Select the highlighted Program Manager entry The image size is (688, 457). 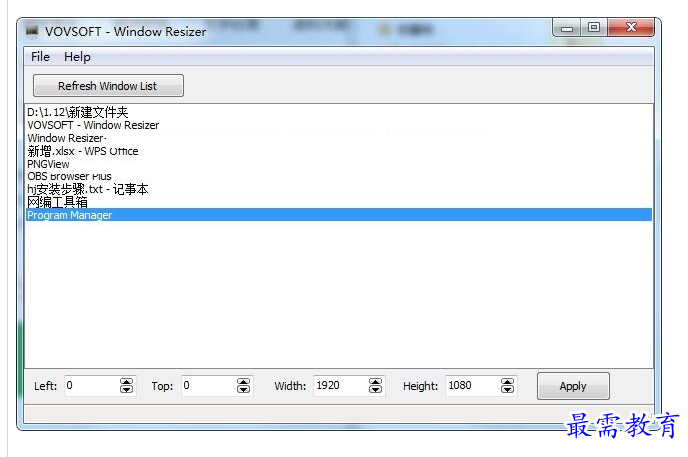338,215
